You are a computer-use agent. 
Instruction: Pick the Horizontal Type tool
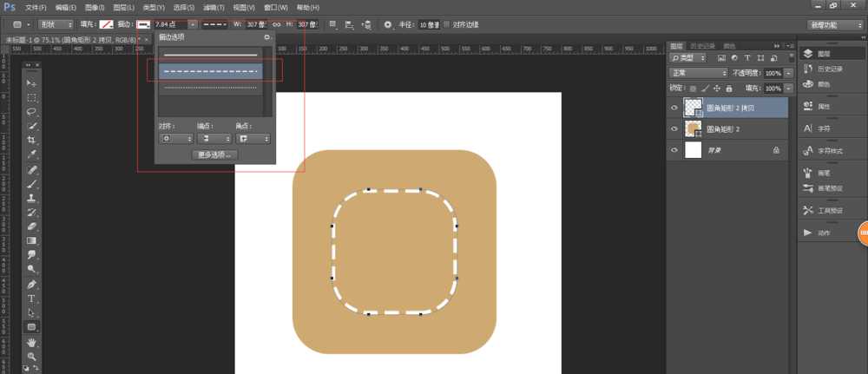coord(32,299)
